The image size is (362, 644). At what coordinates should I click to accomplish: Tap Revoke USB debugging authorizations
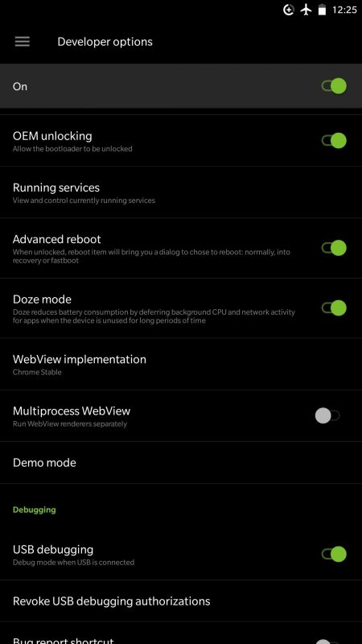[x=181, y=601]
